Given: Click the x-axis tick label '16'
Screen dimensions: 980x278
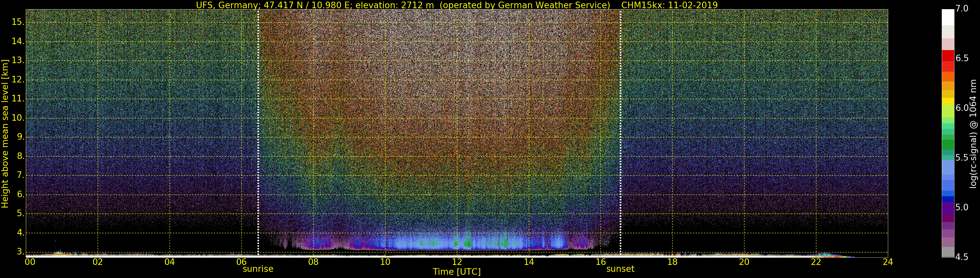Looking at the screenshot, I should click(x=601, y=262).
